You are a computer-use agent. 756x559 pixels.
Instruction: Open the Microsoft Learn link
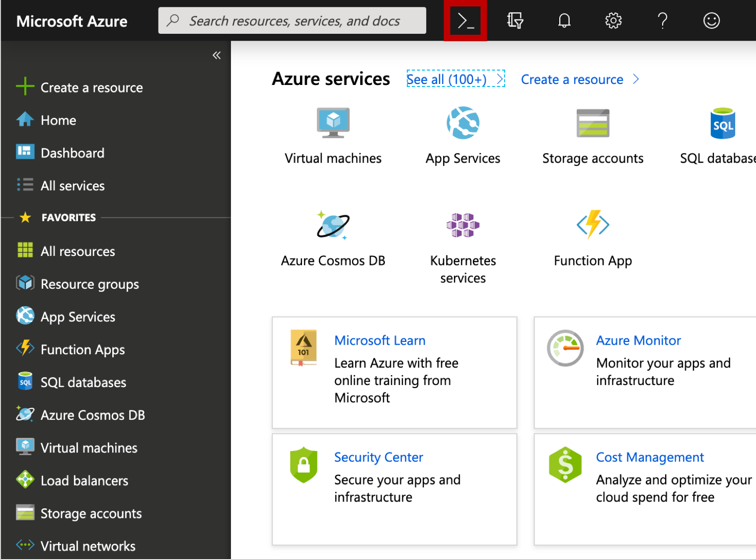380,340
